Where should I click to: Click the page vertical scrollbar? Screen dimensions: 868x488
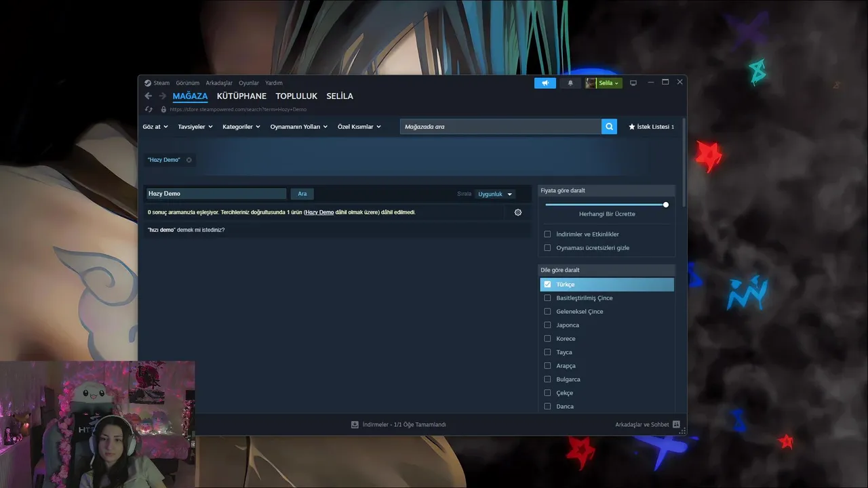[x=684, y=163]
